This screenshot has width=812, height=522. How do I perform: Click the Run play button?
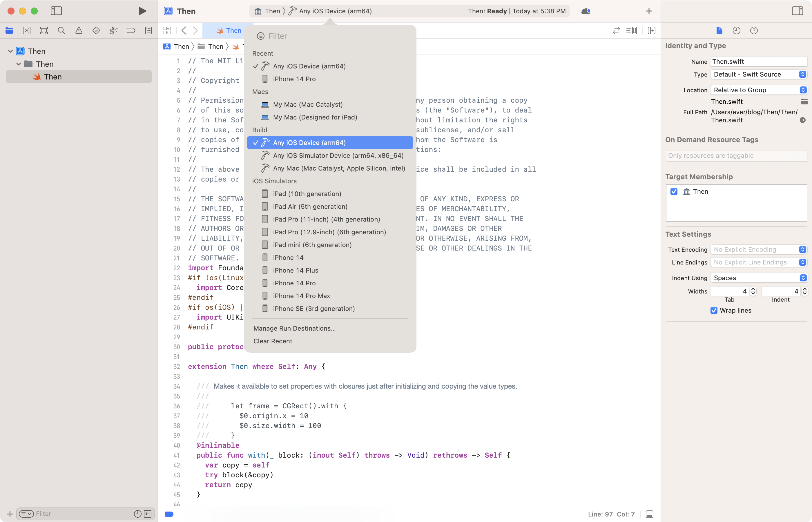pyautogui.click(x=142, y=11)
